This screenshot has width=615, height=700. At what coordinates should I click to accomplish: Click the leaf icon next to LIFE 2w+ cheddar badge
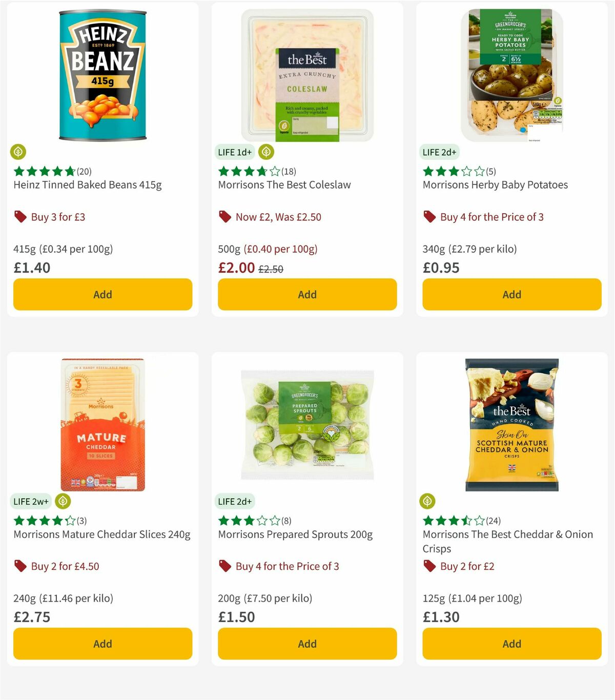click(x=61, y=501)
